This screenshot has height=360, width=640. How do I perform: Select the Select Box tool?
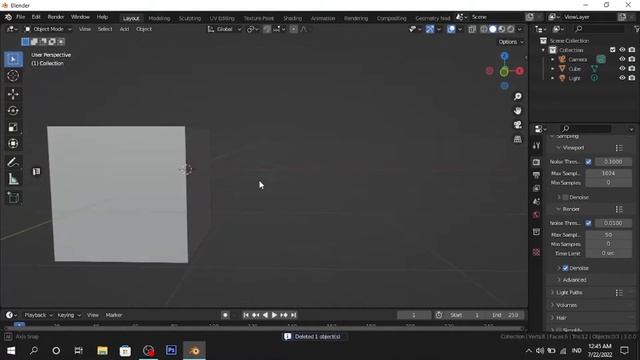[x=13, y=60]
